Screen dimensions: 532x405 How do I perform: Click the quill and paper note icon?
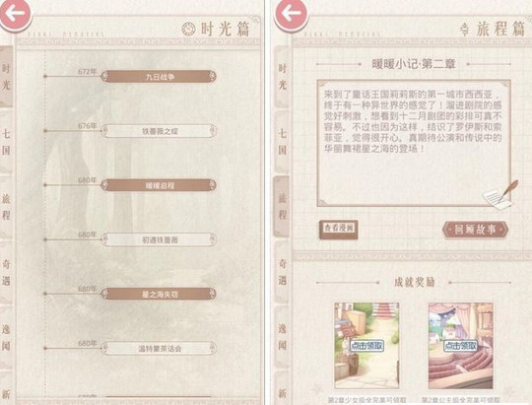(x=500, y=195)
